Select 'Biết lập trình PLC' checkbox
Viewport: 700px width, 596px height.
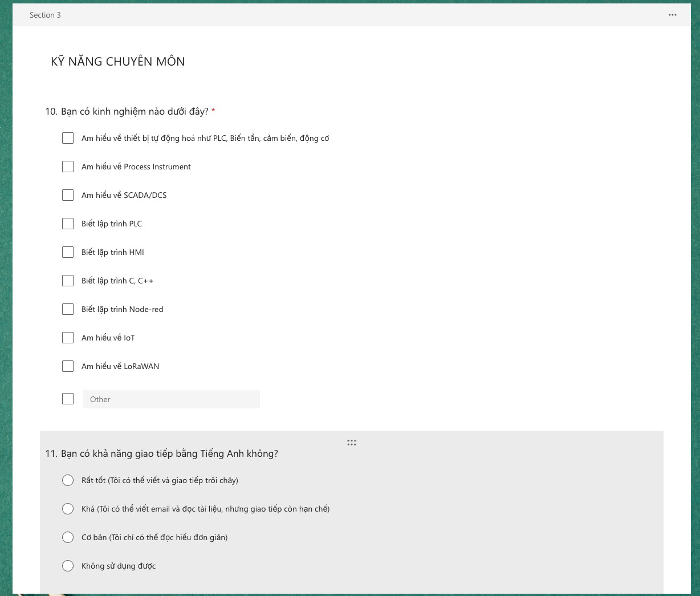68,224
